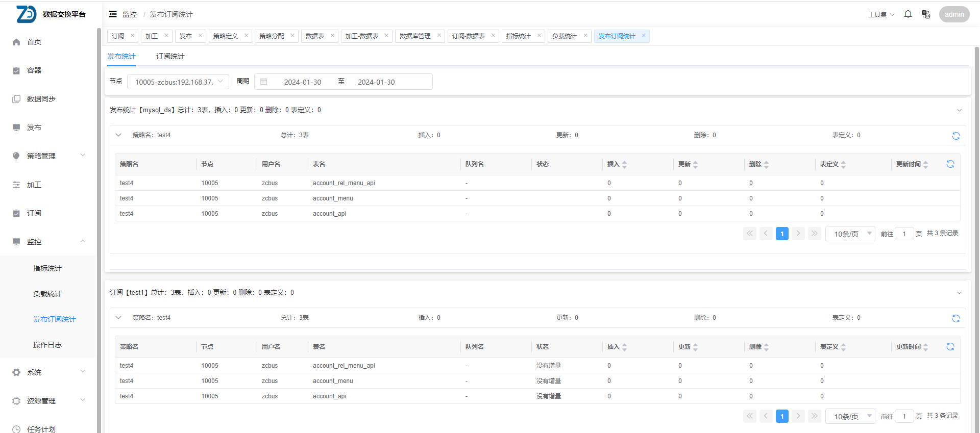980x433 pixels.
Task: Switch to the 订阅统计 tab
Action: pyautogui.click(x=170, y=56)
